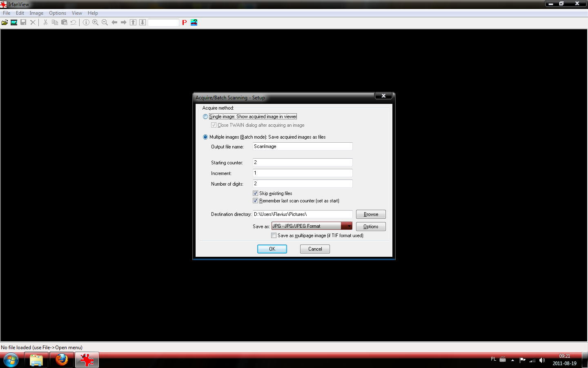The height and width of the screenshot is (368, 588).
Task: Click the Open file folder toolbar icon
Action: [x=4, y=22]
